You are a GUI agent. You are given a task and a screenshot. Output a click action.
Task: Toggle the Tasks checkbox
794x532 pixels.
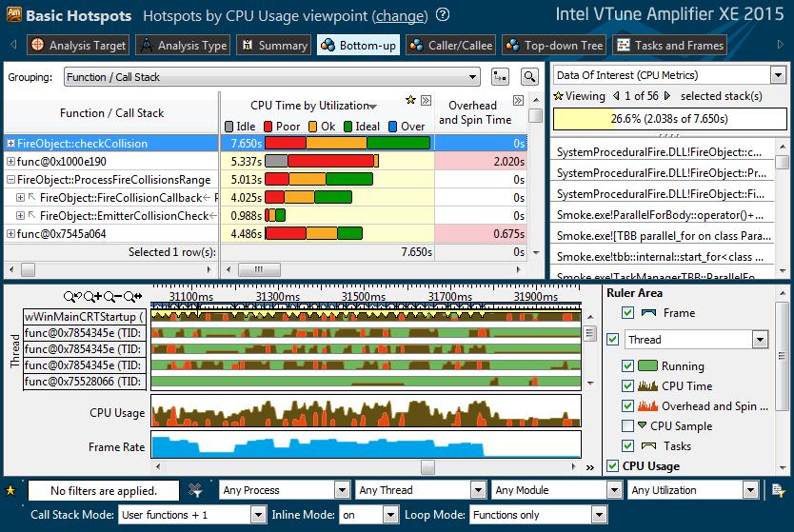[628, 446]
